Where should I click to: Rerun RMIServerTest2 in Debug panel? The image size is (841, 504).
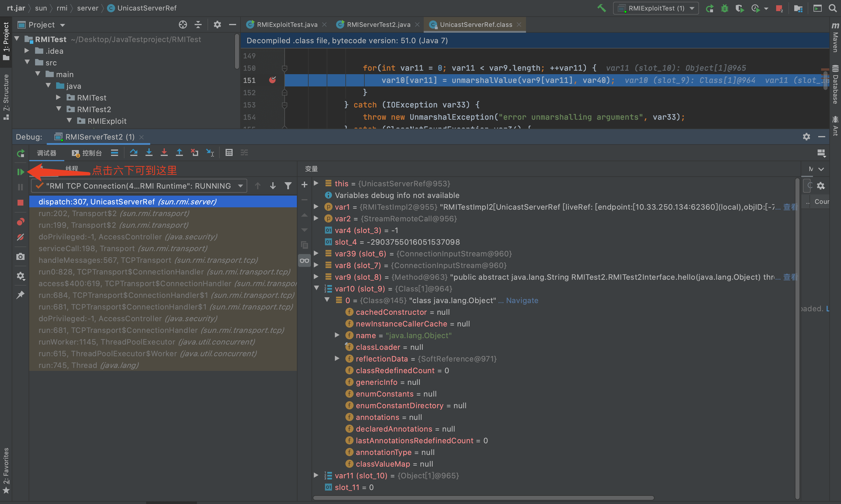tap(20, 153)
